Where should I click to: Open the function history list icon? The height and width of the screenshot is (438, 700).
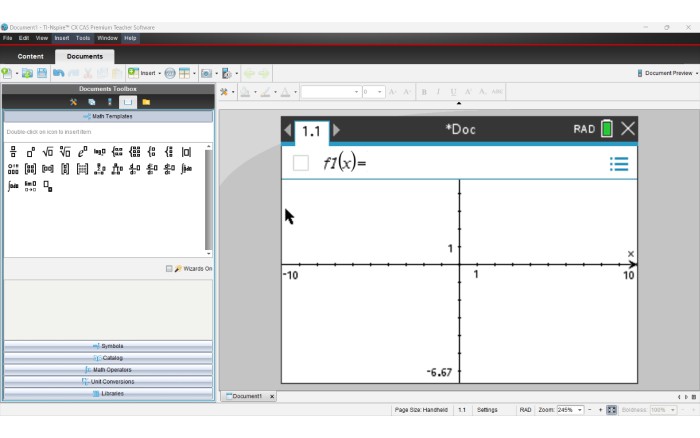pos(619,164)
